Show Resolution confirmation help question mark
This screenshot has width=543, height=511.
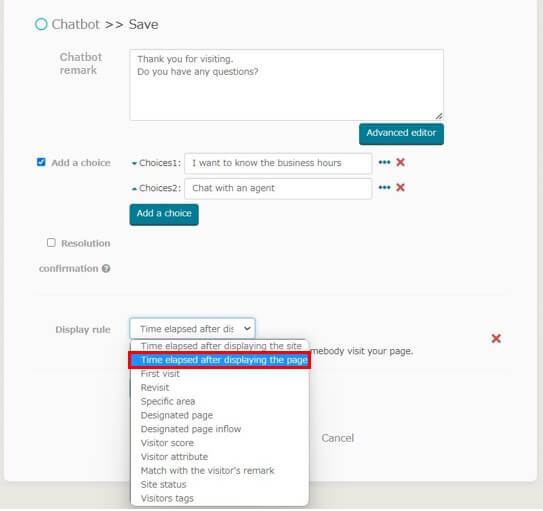(x=106, y=269)
